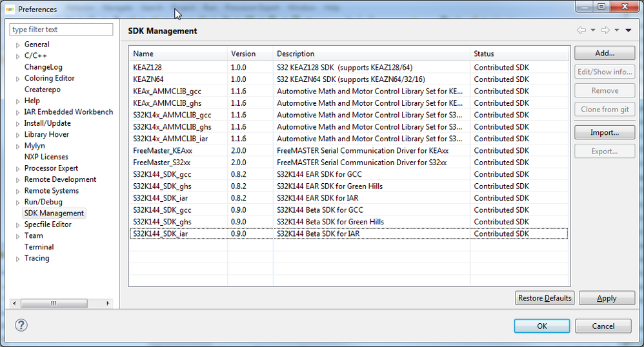
Task: Select the S32K14x_AMMCLIB_iar row
Action: click(349, 139)
